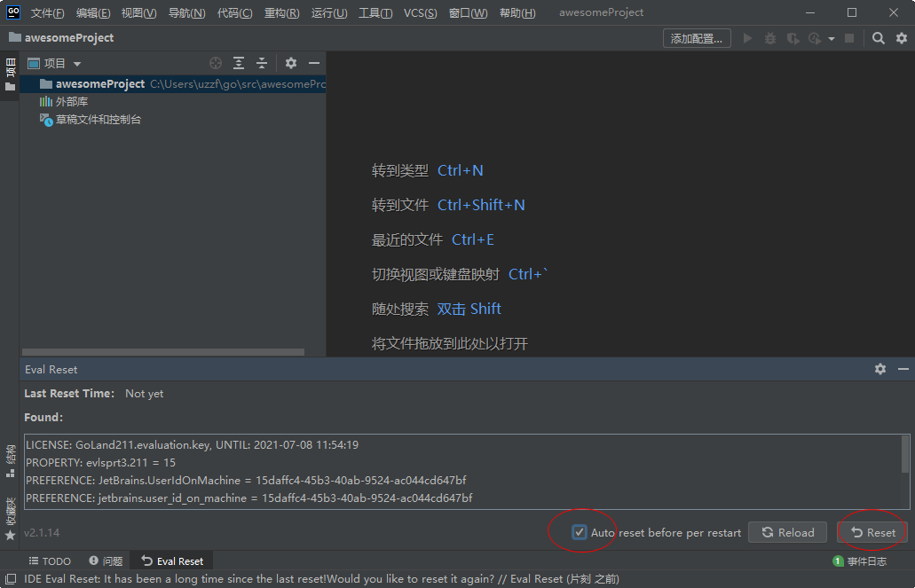Image resolution: width=915 pixels, height=588 pixels.
Task: Open run configuration dropdown arrow in toolbar
Action: pos(832,39)
